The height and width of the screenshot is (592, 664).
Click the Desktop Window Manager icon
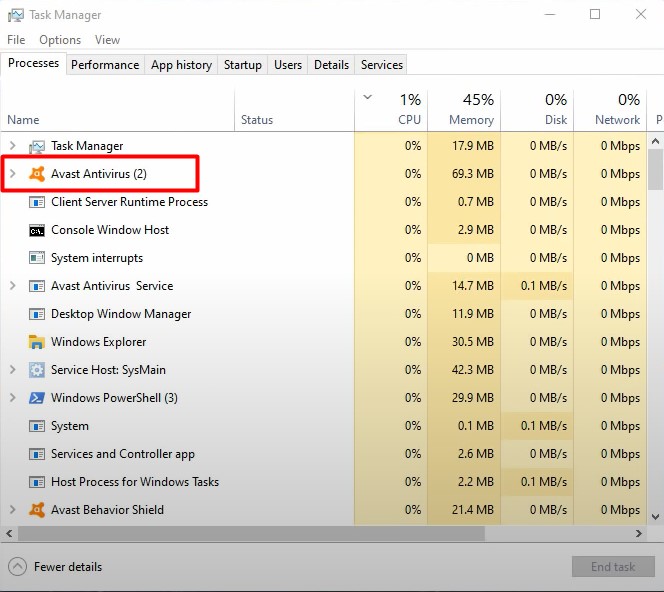[37, 314]
